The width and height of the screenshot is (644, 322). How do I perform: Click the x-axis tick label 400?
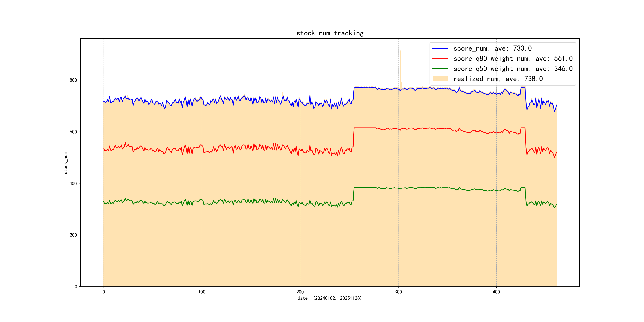[x=496, y=292]
